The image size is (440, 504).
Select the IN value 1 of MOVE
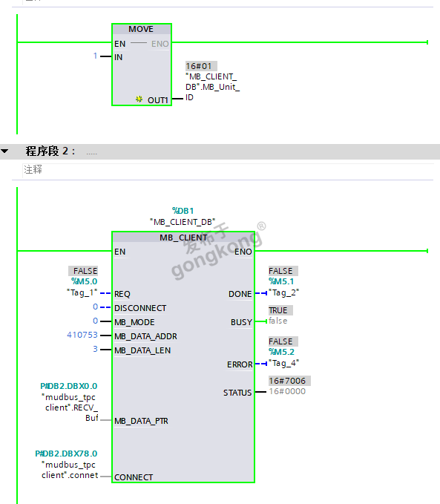point(95,56)
